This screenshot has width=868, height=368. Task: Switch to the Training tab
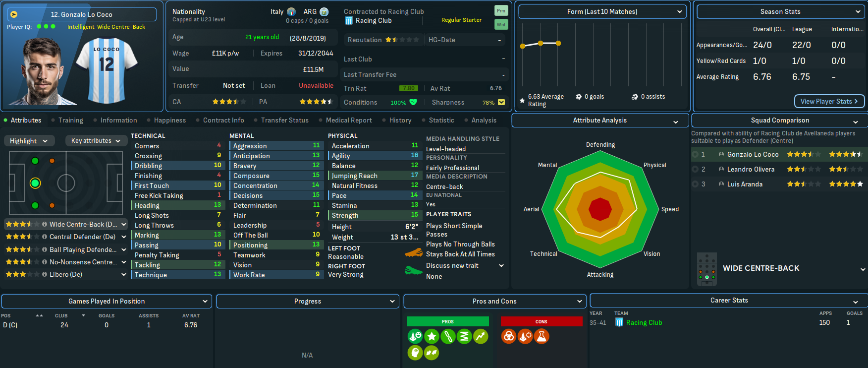click(x=70, y=120)
